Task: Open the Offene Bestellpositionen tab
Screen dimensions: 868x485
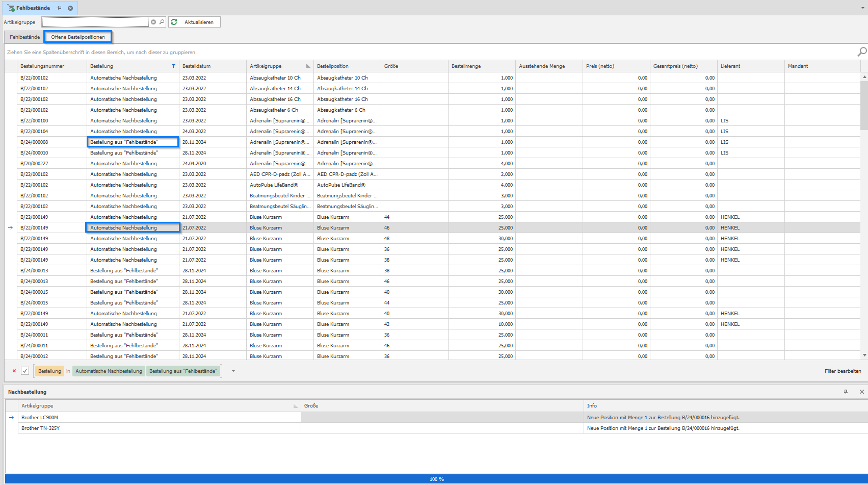Action: (x=78, y=37)
